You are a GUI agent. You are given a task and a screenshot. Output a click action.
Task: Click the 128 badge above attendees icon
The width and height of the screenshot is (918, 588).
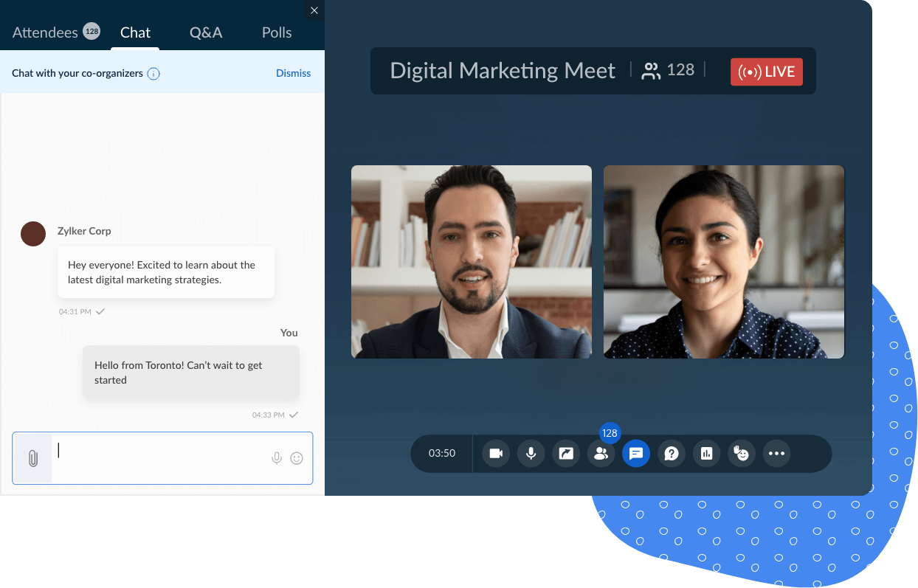[610, 434]
